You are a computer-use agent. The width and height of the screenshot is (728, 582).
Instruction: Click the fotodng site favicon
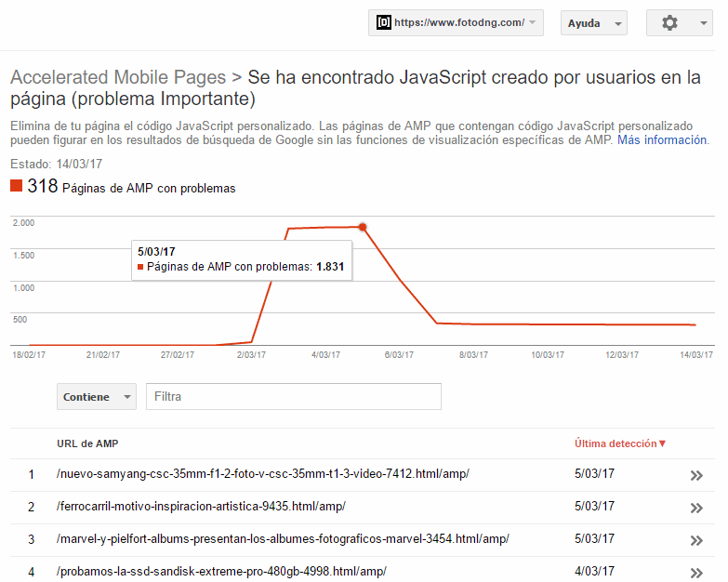tap(383, 22)
